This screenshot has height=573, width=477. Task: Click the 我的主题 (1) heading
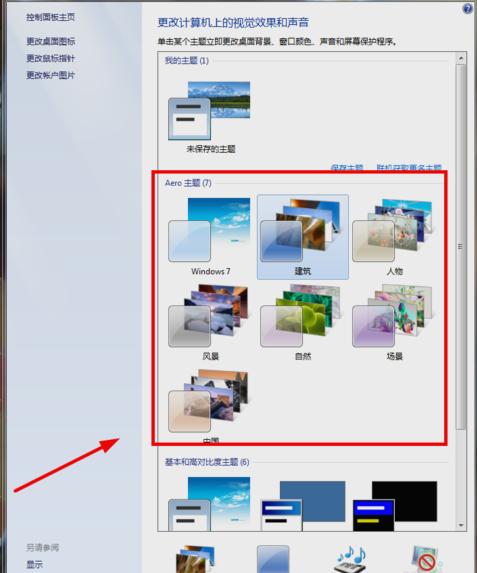[186, 60]
